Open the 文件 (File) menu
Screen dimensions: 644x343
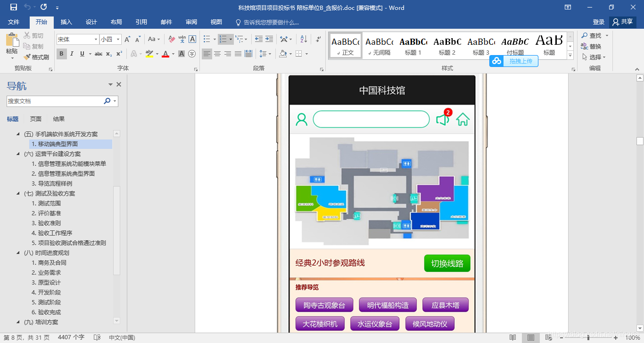coord(14,22)
